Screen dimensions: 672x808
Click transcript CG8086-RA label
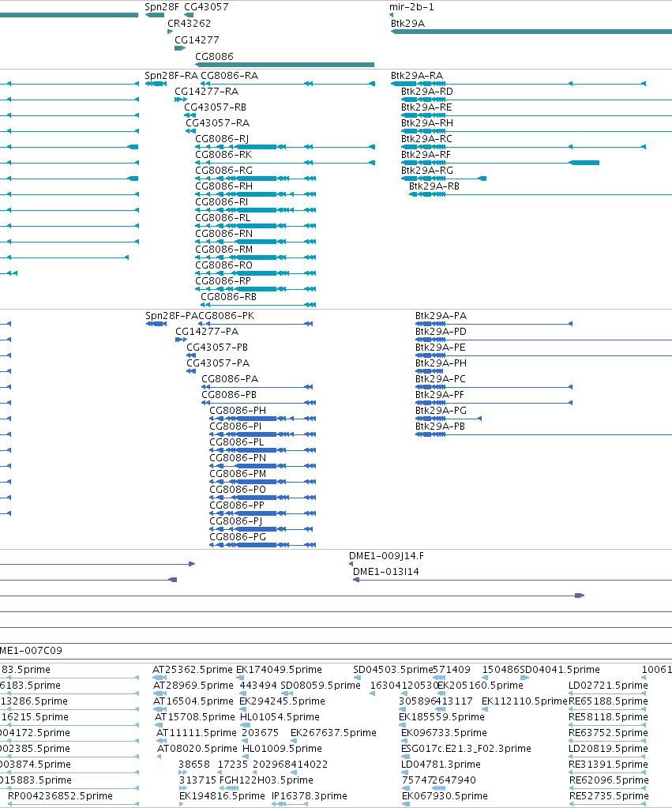point(229,75)
